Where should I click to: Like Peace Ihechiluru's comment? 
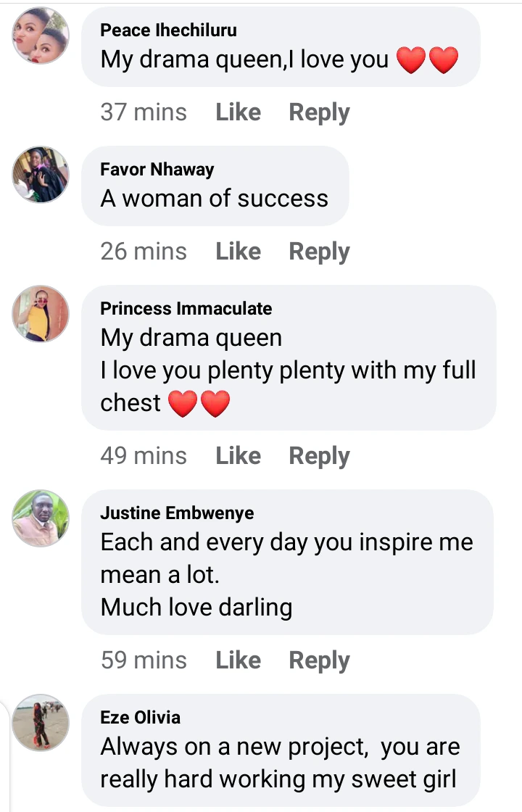point(238,112)
